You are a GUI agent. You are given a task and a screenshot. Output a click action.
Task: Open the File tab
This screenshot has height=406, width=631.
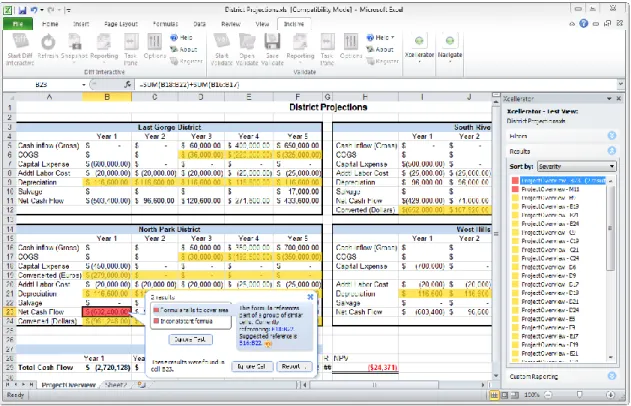pos(18,24)
